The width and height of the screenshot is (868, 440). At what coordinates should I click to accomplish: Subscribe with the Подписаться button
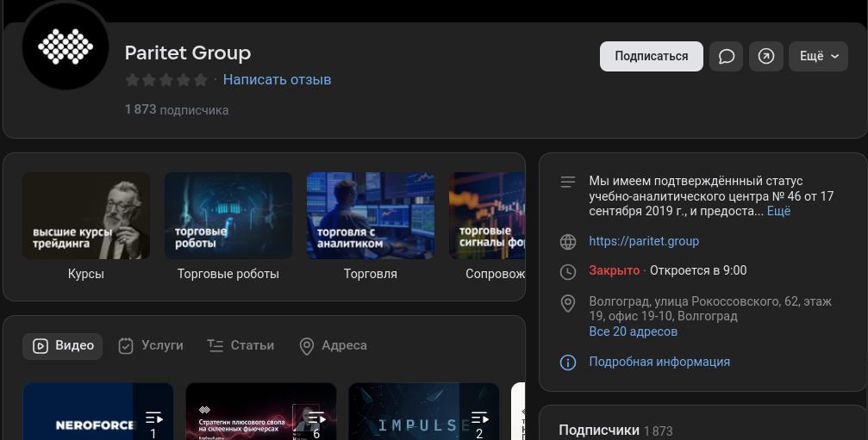(x=652, y=56)
